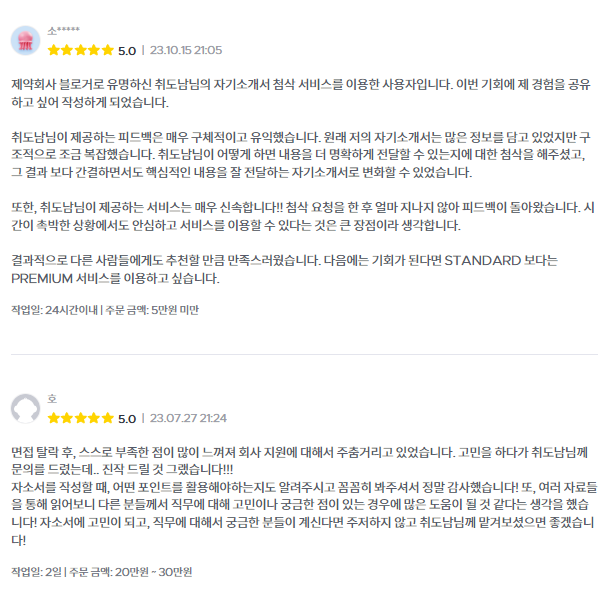
Task: Click the 5.0 score on the second review
Action: [127, 419]
